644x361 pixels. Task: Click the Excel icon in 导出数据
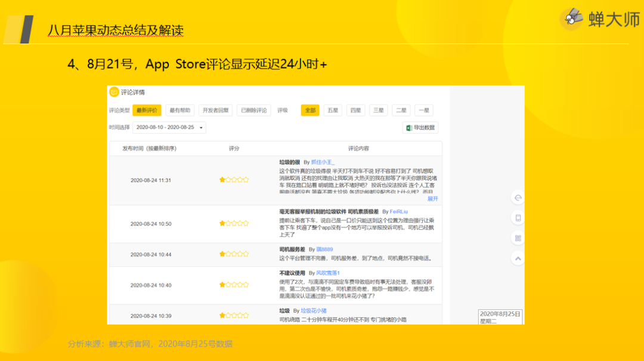(x=408, y=128)
